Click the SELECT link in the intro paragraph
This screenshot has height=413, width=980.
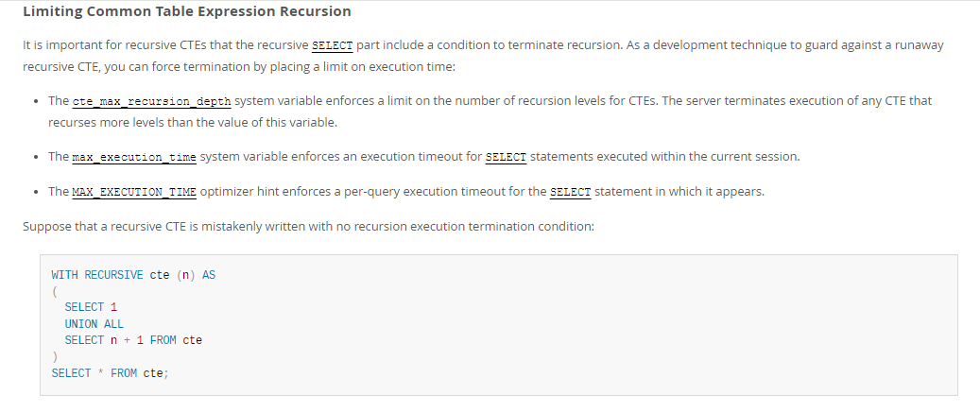coord(332,45)
